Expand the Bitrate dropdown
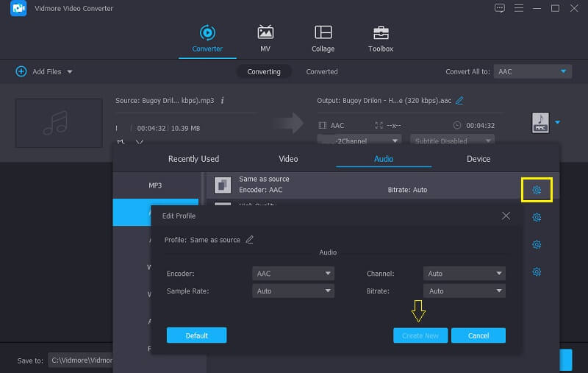588x373 pixels. (465, 291)
